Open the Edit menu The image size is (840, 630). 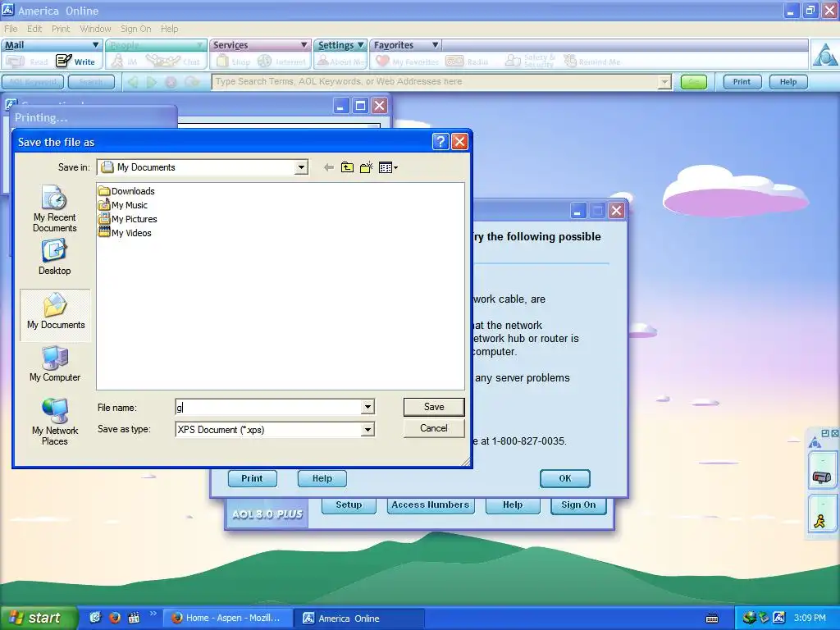(34, 29)
